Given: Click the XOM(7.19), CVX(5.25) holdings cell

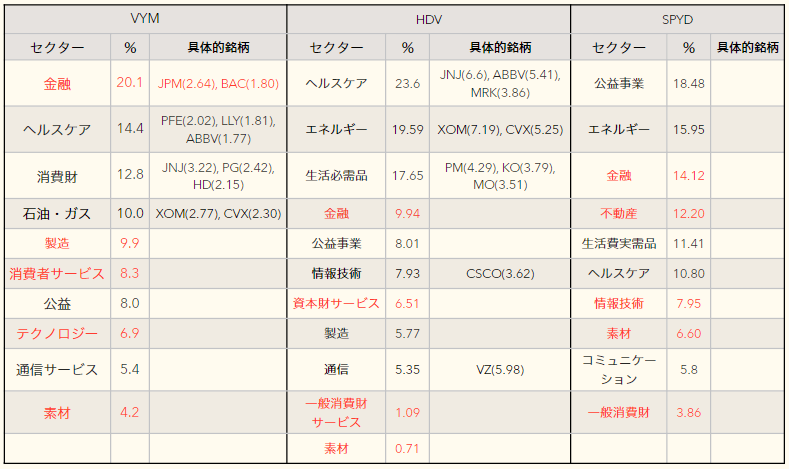Looking at the screenshot, I should 500,129.
